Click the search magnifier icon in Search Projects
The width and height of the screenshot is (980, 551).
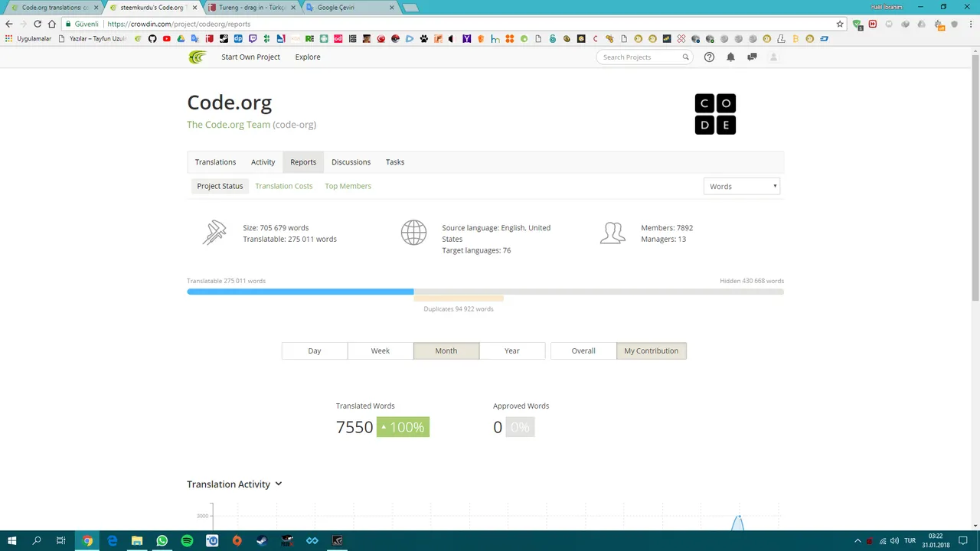[685, 57]
